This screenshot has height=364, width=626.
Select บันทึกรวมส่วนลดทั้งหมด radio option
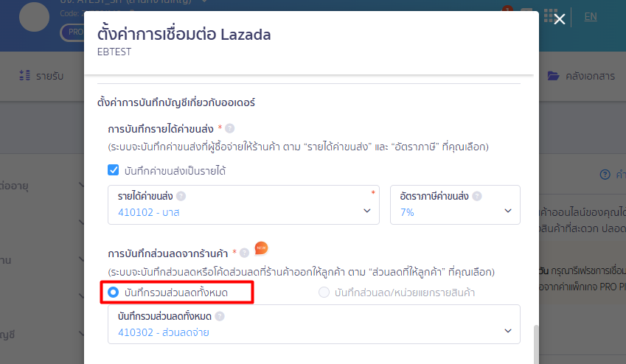[114, 293]
